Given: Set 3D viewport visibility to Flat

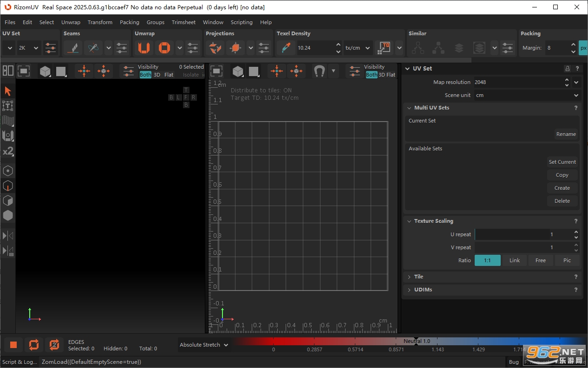Looking at the screenshot, I should pyautogui.click(x=169, y=75).
